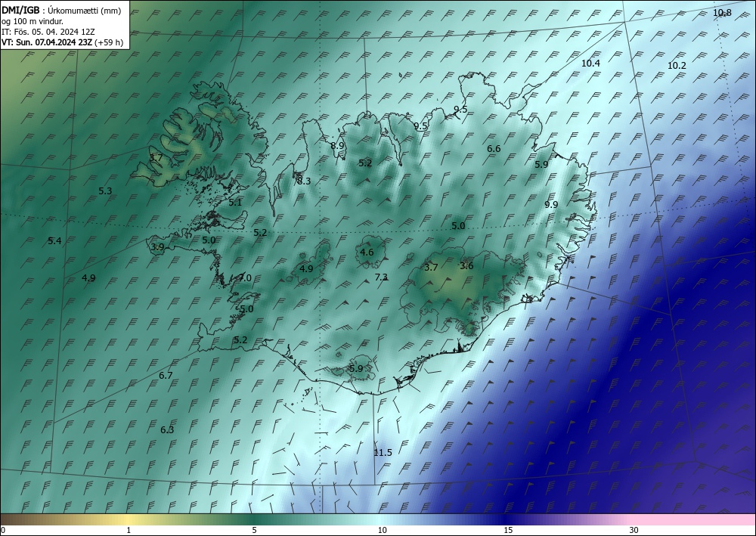This screenshot has width=756, height=536.
Task: Click the 10.8 value on the map
Action: 722,13
